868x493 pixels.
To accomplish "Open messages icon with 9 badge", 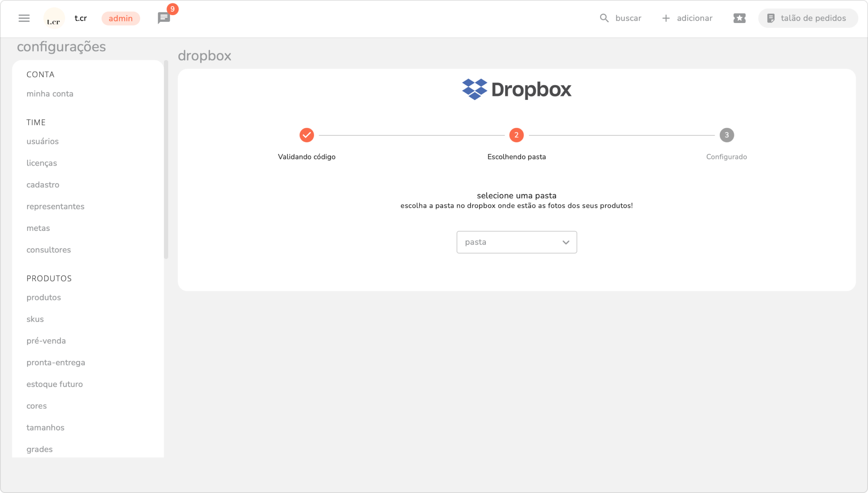I will [164, 18].
